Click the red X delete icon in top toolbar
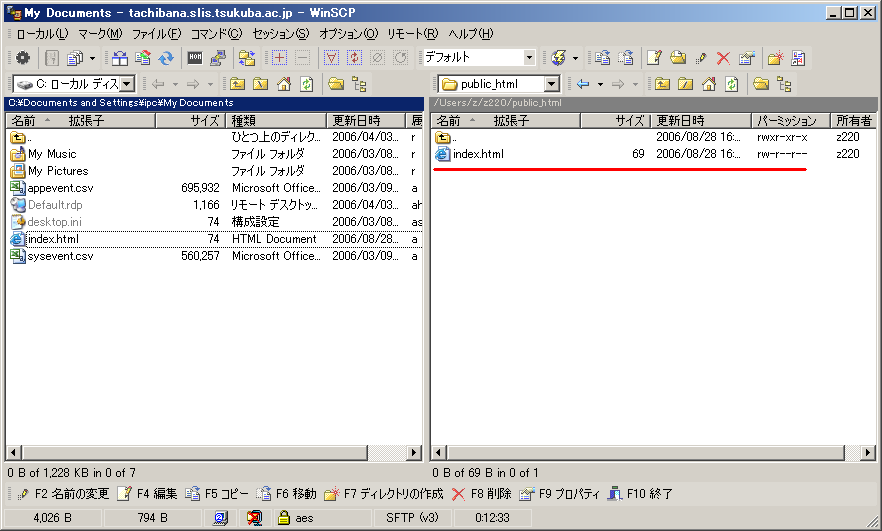This screenshot has width=882, height=531. pos(723,57)
